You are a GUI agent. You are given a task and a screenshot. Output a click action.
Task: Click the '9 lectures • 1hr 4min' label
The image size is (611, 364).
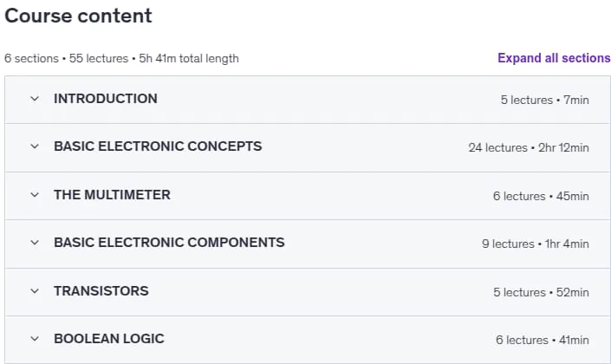pyautogui.click(x=536, y=244)
